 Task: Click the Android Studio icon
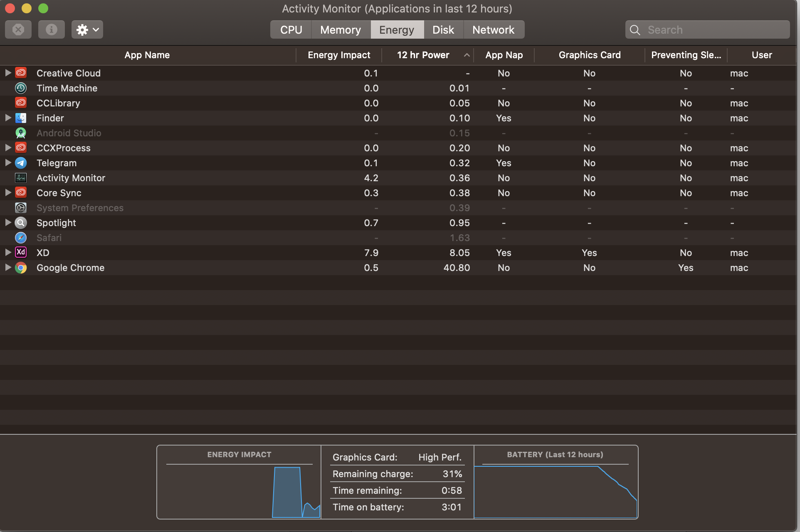21,133
